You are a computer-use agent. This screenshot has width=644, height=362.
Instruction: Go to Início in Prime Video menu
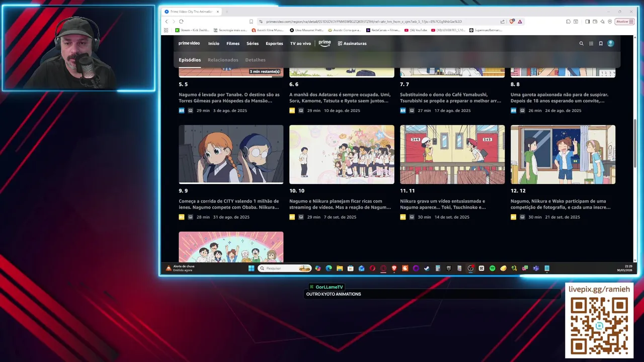[x=214, y=44]
